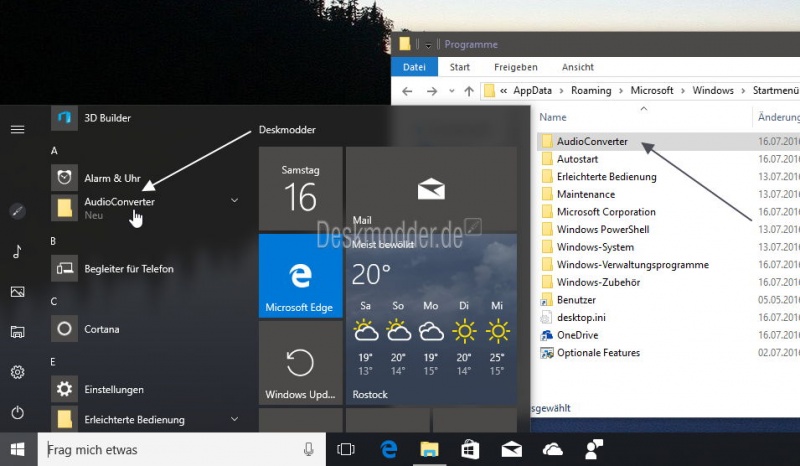Select the Windows-System folder
800x466 pixels.
coord(595,247)
